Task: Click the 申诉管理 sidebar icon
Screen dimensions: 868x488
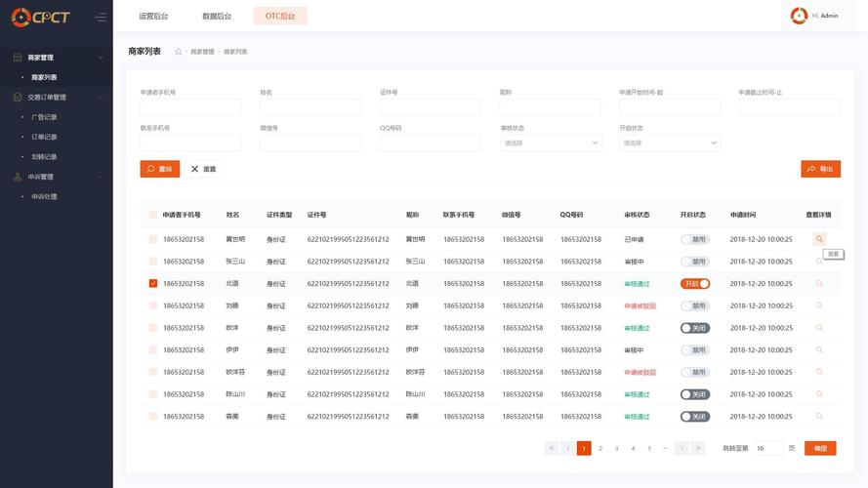Action: pyautogui.click(x=18, y=177)
